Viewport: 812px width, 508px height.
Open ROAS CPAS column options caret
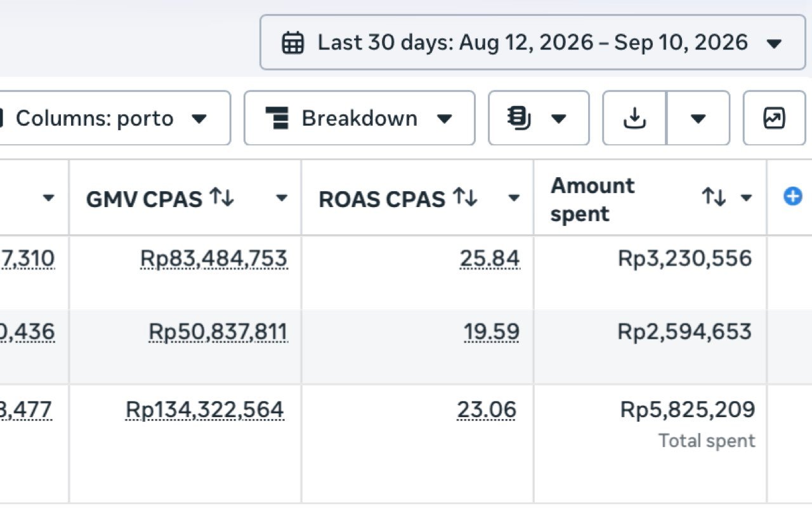click(514, 198)
